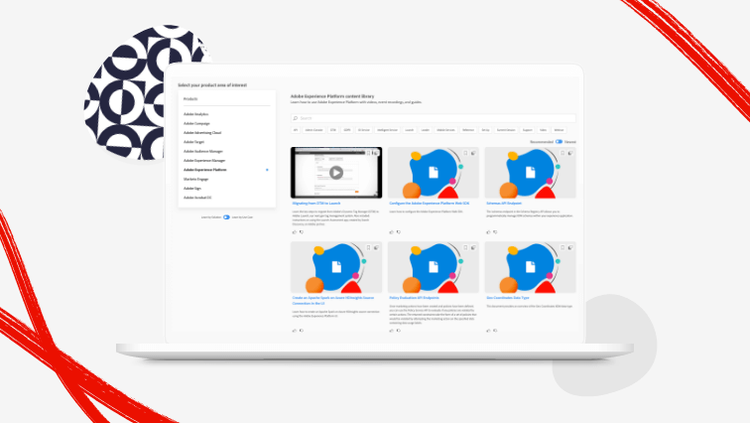Play the Migrating from DTM to Launch video
The image size is (750, 423).
336,172
